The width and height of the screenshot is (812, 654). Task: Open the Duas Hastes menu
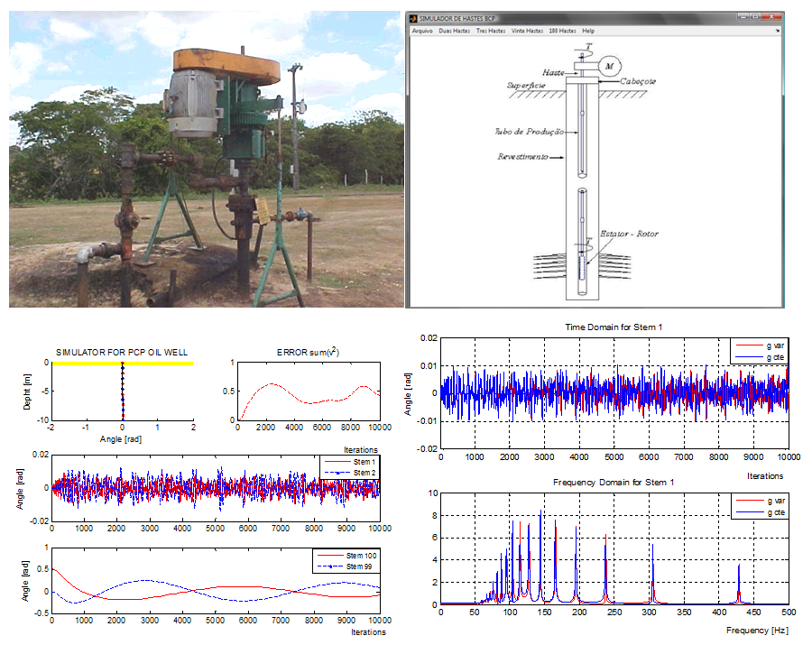454,31
